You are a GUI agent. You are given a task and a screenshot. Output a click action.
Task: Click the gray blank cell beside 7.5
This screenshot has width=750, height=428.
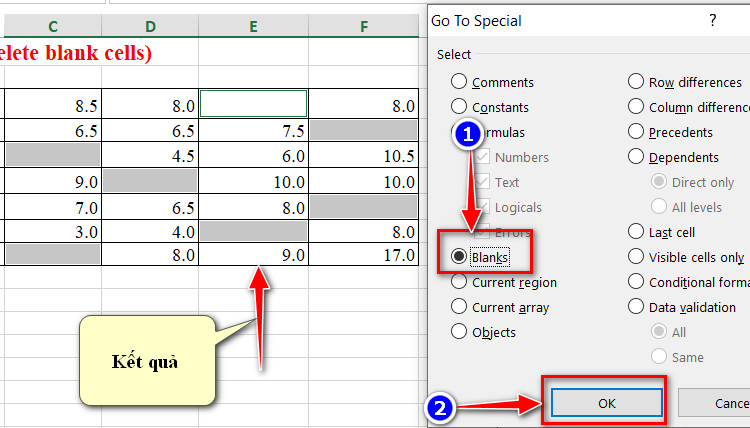(364, 130)
